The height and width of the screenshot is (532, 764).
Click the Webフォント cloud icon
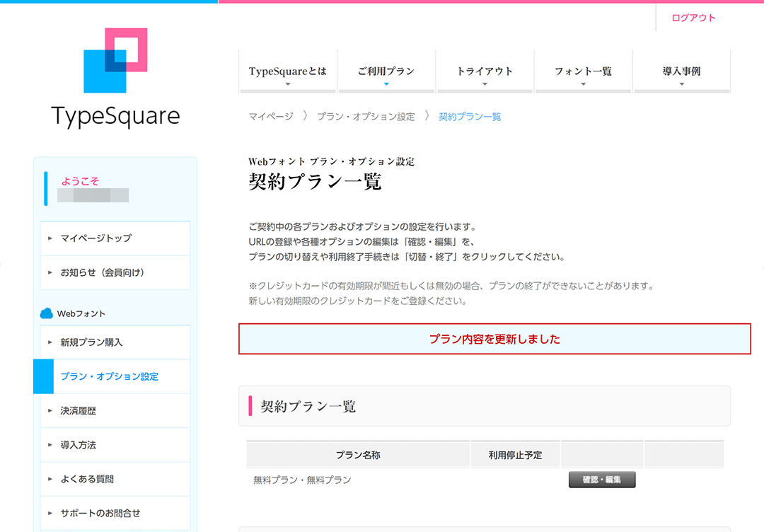click(x=46, y=313)
